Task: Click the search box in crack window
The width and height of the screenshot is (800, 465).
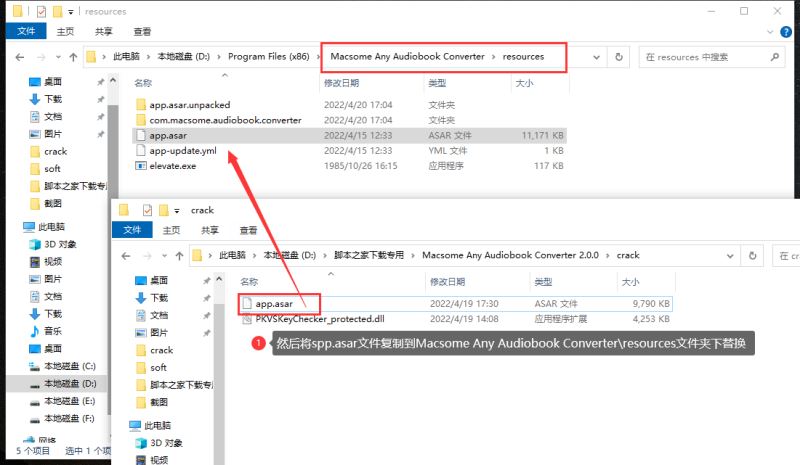Action: 787,256
